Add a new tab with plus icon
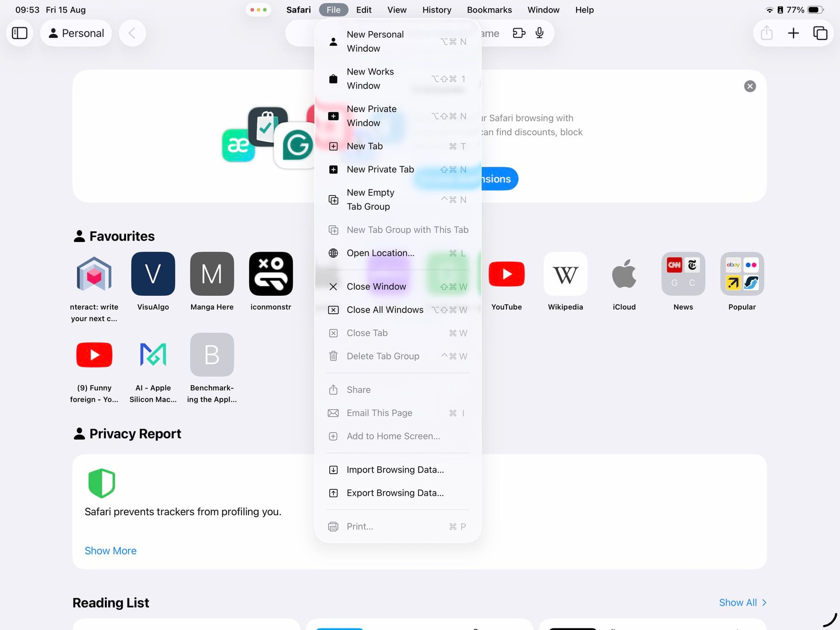 point(793,33)
